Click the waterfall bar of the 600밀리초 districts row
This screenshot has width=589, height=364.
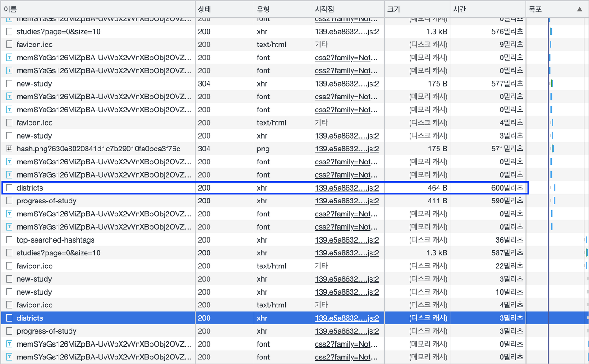554,188
